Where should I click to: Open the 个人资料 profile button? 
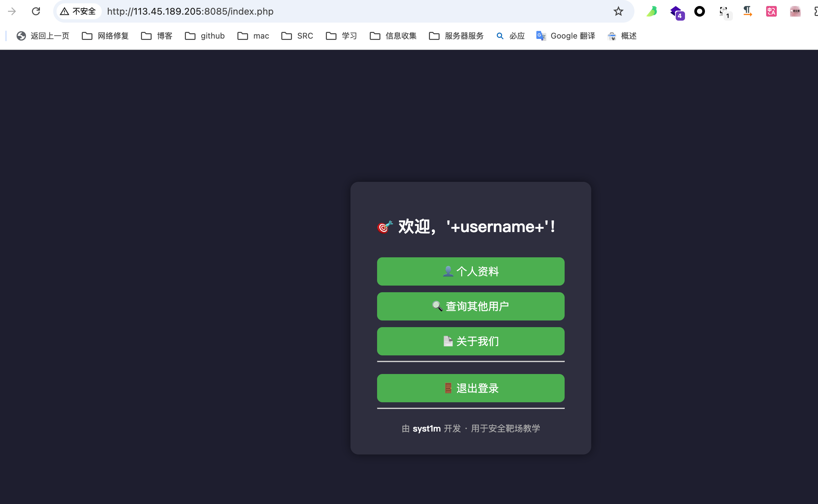(470, 271)
